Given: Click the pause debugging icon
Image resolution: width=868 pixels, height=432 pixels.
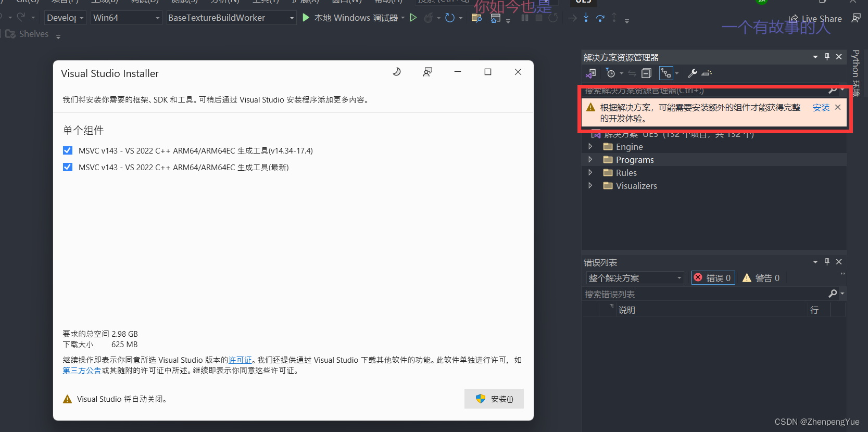Looking at the screenshot, I should coord(525,18).
